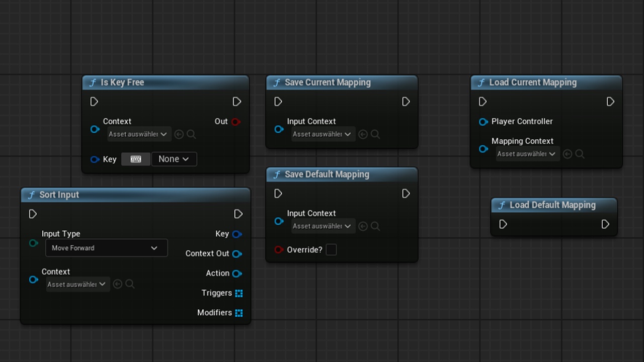Screen dimensions: 644x362
Task: Open the Mapping Context asset dropdown
Action: point(527,154)
